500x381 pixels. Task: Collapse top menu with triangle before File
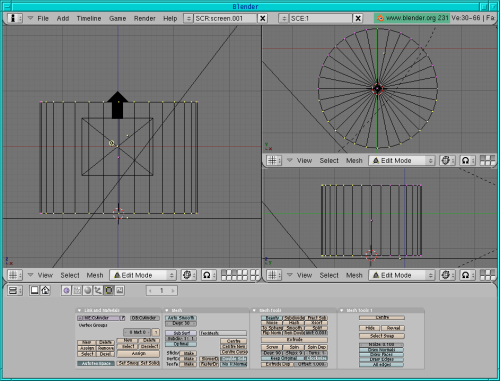pyautogui.click(x=30, y=18)
